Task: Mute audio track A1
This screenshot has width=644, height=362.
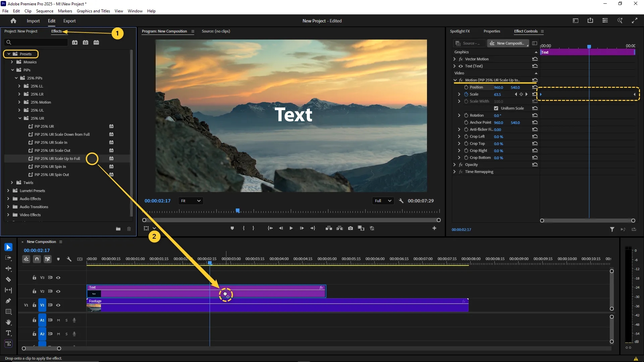Action: point(58,320)
